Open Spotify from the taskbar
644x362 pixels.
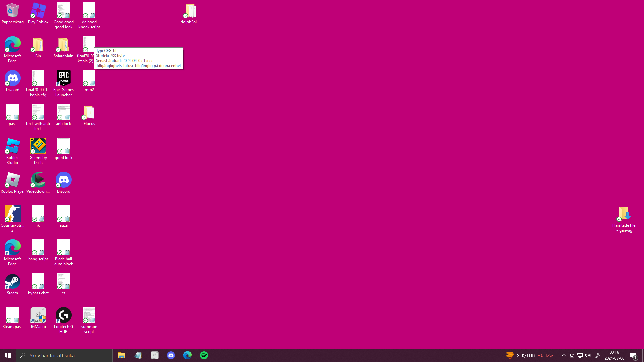click(204, 355)
